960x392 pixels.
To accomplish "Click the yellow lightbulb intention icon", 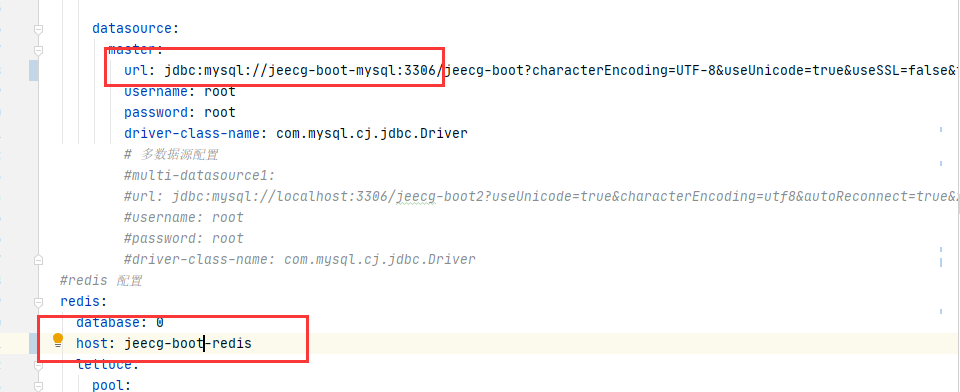I will (x=58, y=340).
